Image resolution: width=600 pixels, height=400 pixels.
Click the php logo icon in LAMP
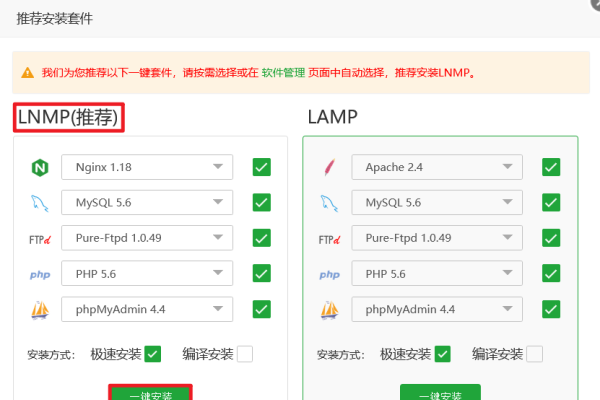tap(329, 274)
